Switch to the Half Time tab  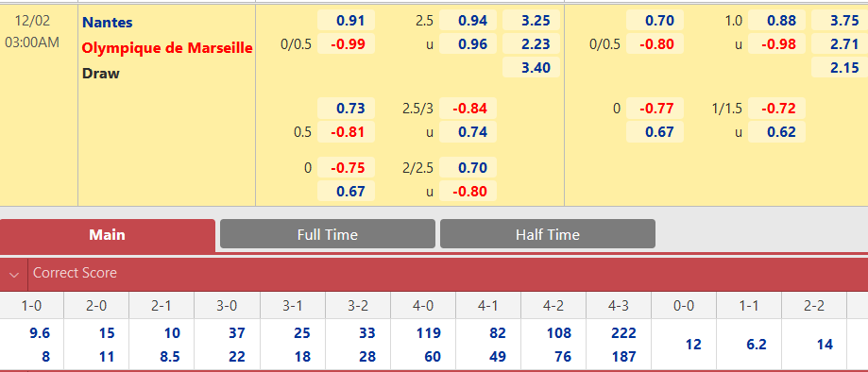pos(548,234)
